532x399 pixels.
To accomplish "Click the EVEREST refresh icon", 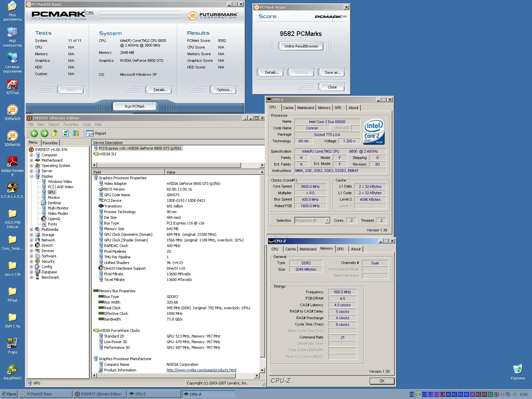I will 66,133.
